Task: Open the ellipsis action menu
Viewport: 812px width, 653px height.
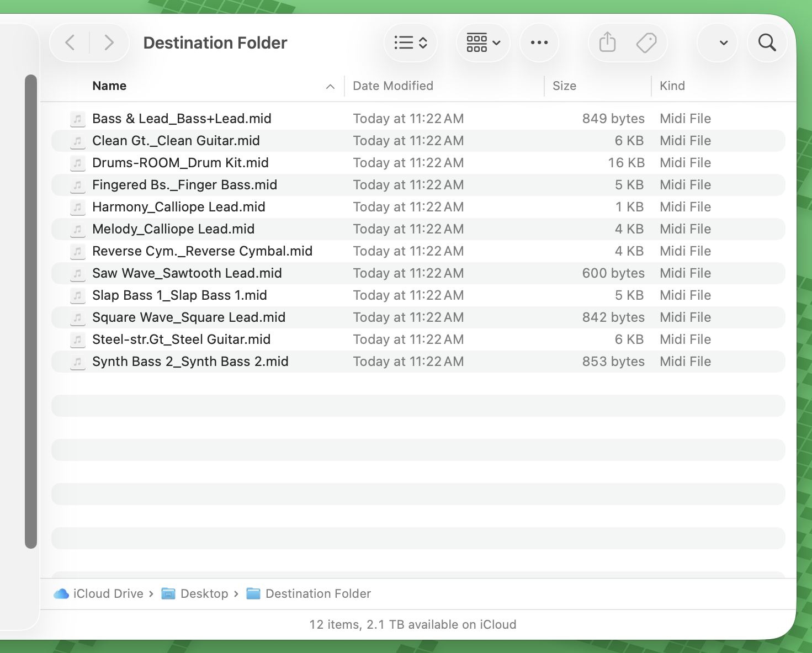Action: coord(539,43)
